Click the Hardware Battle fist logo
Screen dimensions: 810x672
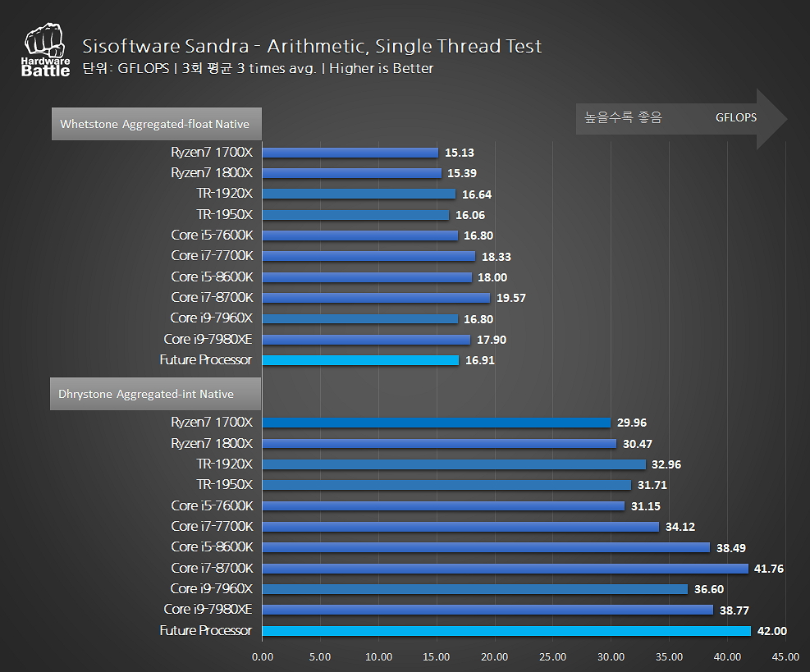pyautogui.click(x=44, y=41)
